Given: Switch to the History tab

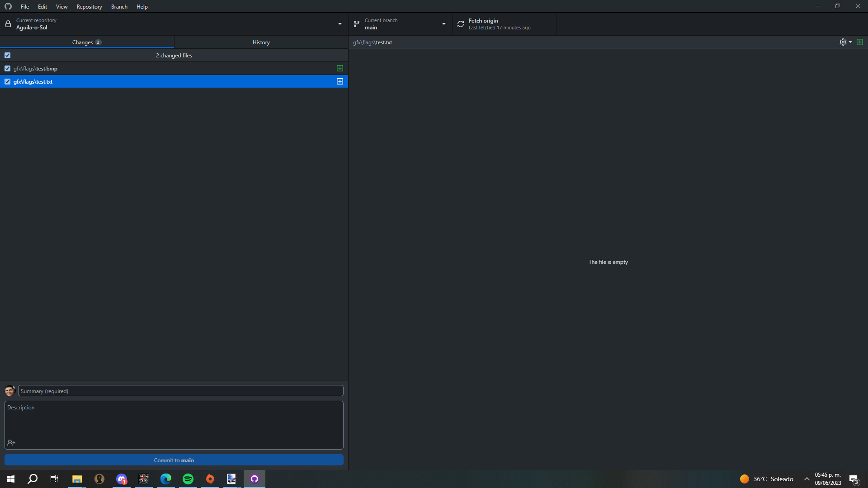Looking at the screenshot, I should click(261, 42).
